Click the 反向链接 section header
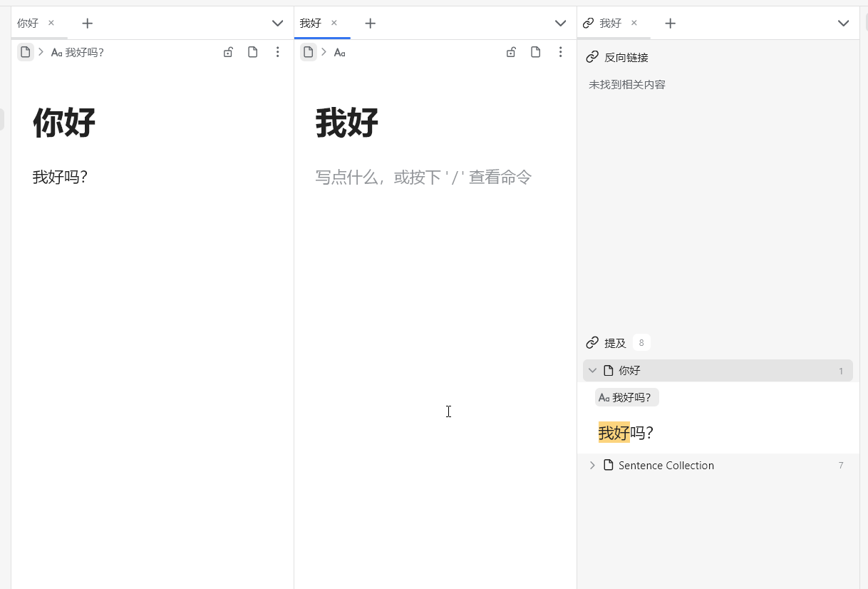868x589 pixels. [x=626, y=58]
